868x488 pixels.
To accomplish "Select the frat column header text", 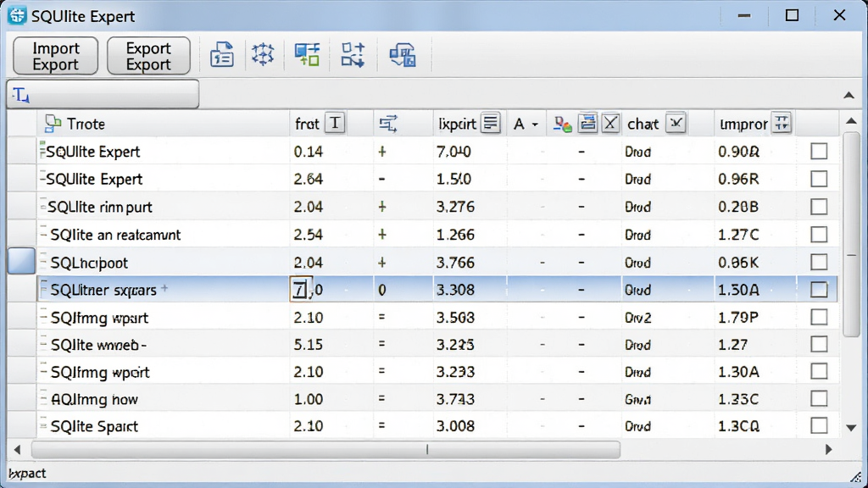I will (307, 124).
